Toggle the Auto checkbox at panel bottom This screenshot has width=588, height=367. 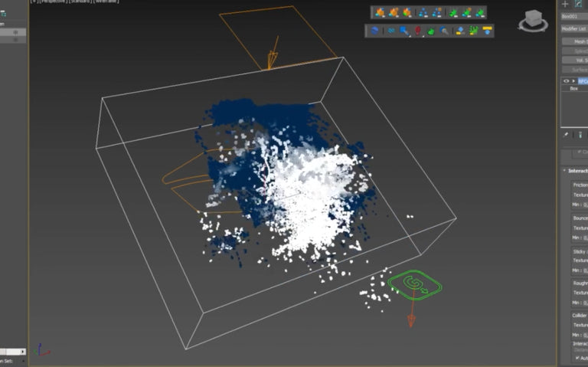click(x=577, y=358)
